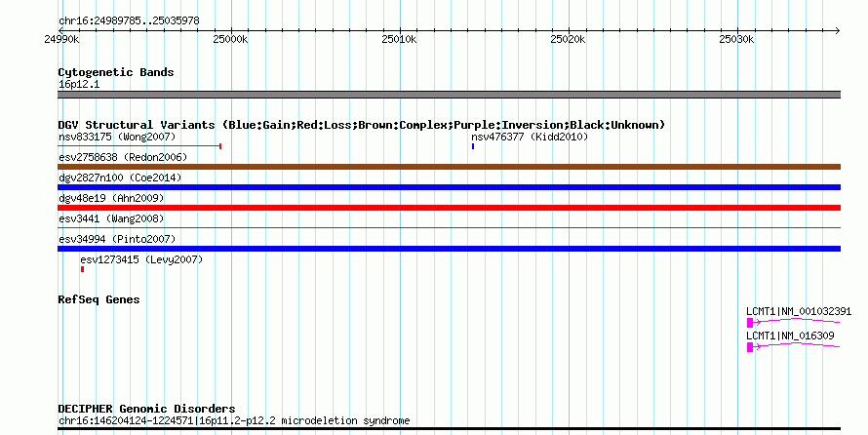Click the arrowhead ending the coordinate ruler

click(x=838, y=30)
